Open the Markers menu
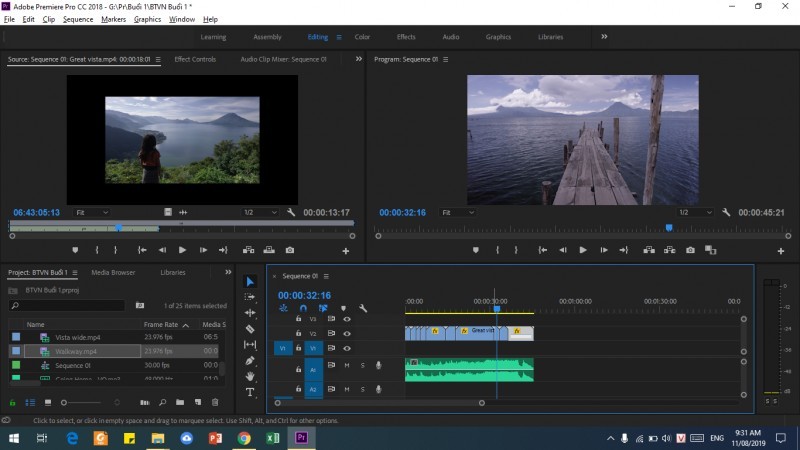This screenshot has width=800, height=450. [113, 19]
